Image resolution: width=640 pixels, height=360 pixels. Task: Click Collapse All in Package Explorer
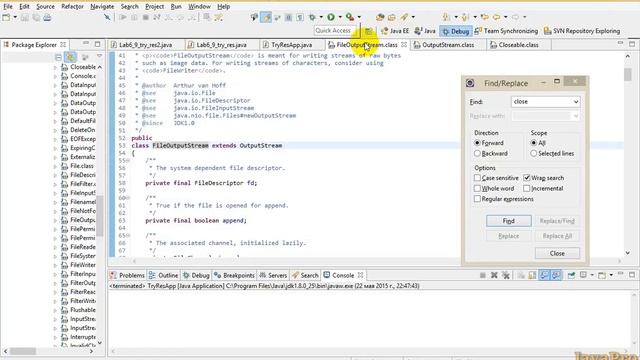[58, 57]
